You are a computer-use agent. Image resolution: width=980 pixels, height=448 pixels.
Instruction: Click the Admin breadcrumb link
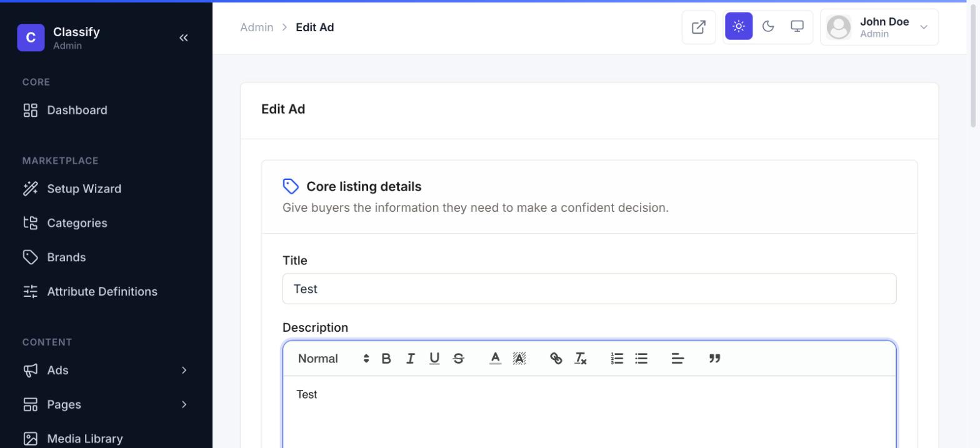coord(257,27)
